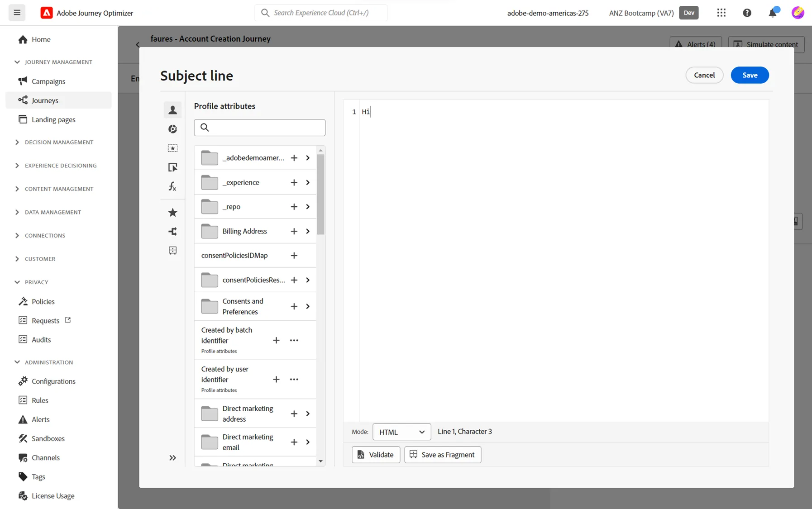Click the scroll down arrow in attributes list
Screen dimensions: 812x509
coord(320,461)
